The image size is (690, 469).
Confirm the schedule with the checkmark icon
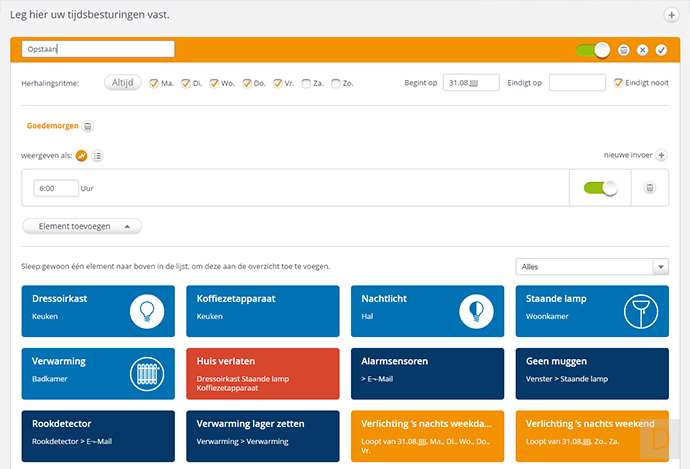click(661, 49)
